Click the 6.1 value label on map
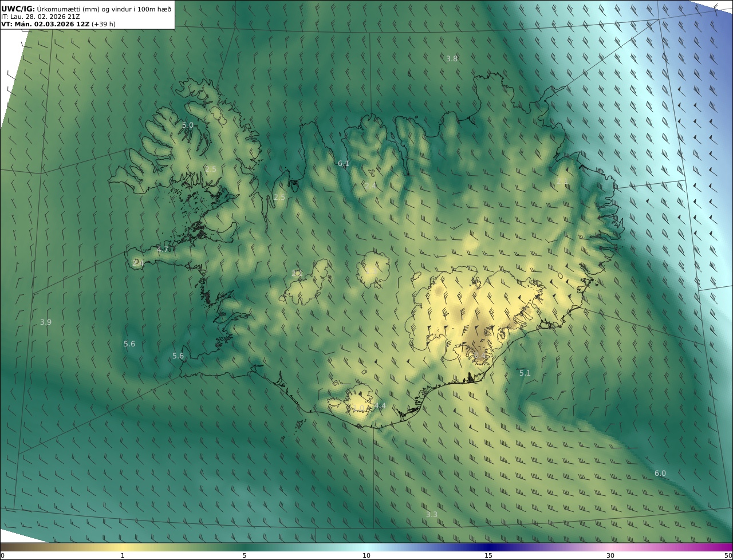 coord(343,164)
